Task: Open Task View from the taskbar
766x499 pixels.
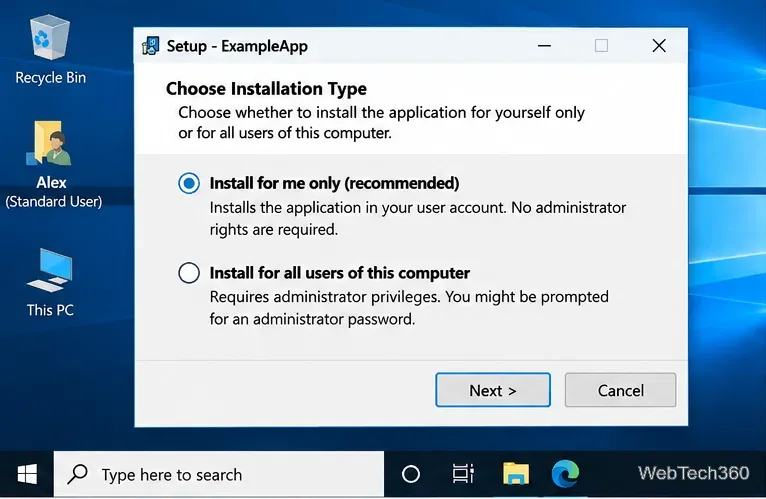Action: tap(463, 474)
